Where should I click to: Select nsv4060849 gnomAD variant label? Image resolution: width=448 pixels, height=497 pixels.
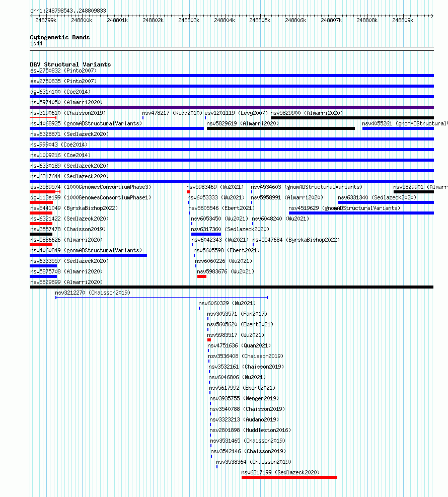coord(86,250)
